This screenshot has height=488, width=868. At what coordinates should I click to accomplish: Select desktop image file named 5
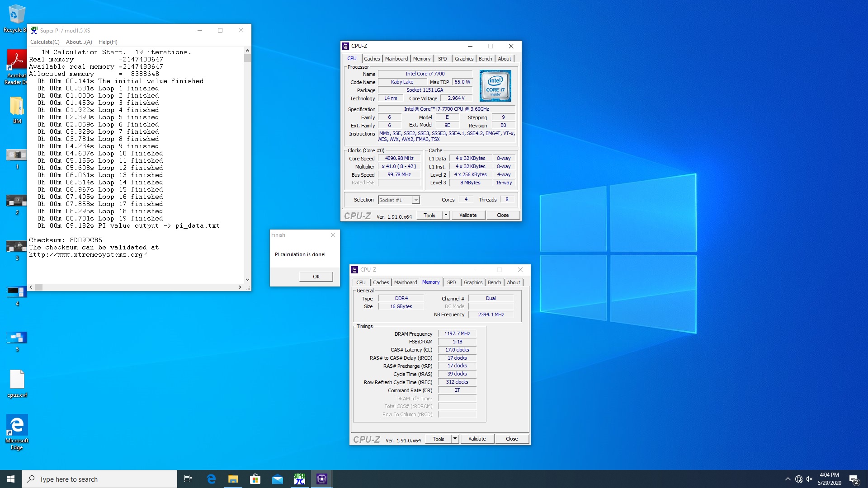pyautogui.click(x=17, y=341)
